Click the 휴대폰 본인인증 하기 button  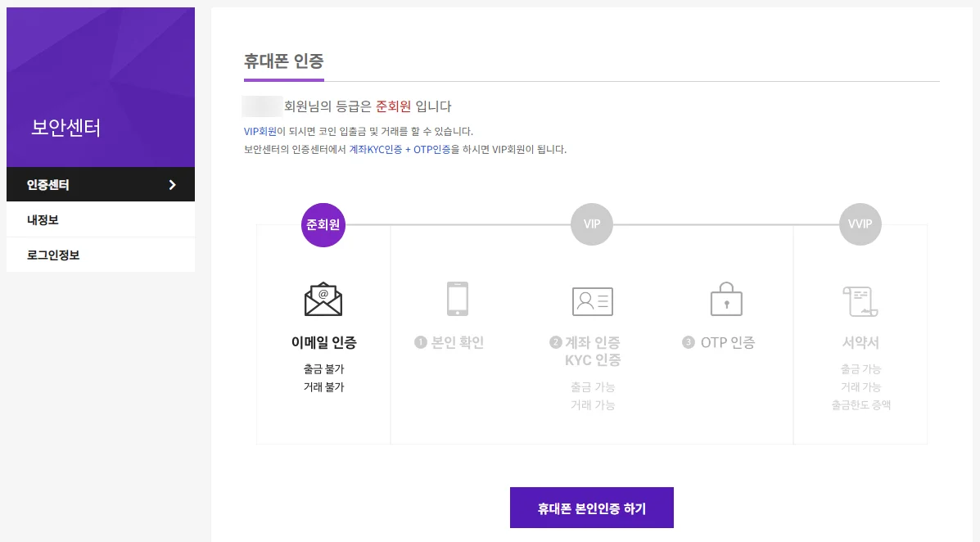click(x=591, y=508)
